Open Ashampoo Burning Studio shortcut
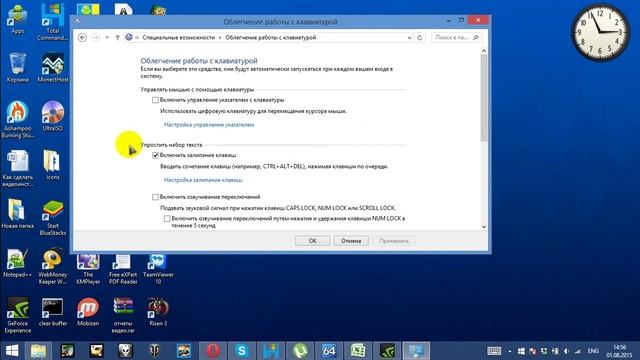 [x=18, y=120]
